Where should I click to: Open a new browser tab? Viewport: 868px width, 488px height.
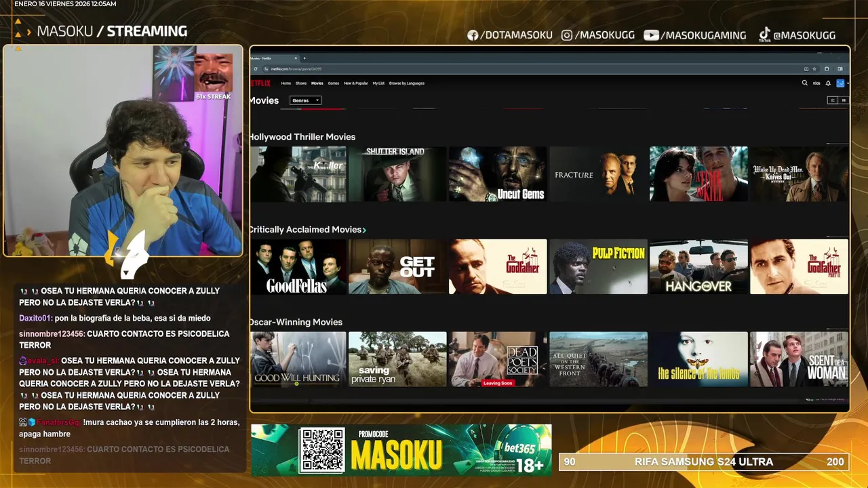click(304, 58)
